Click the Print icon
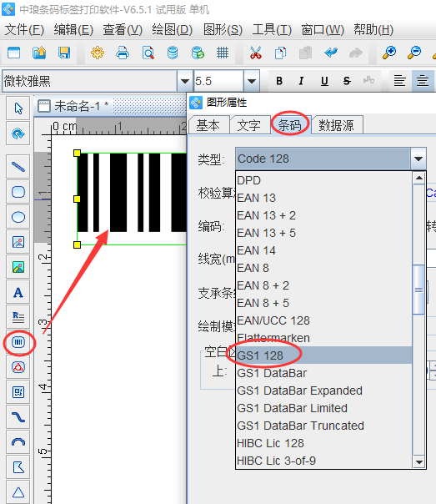 (123, 53)
